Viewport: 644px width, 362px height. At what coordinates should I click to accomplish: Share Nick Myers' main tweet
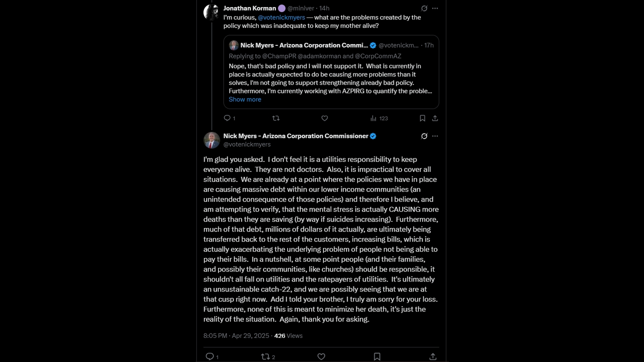(433, 357)
